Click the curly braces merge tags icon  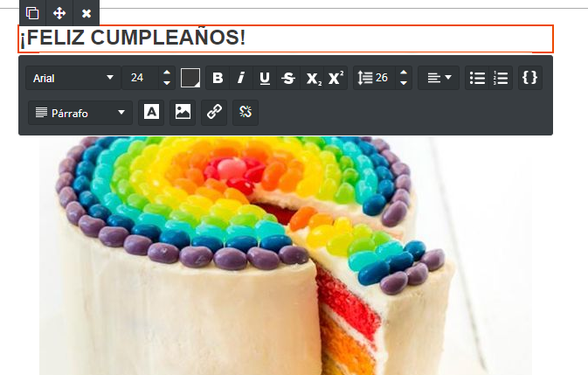pos(529,78)
